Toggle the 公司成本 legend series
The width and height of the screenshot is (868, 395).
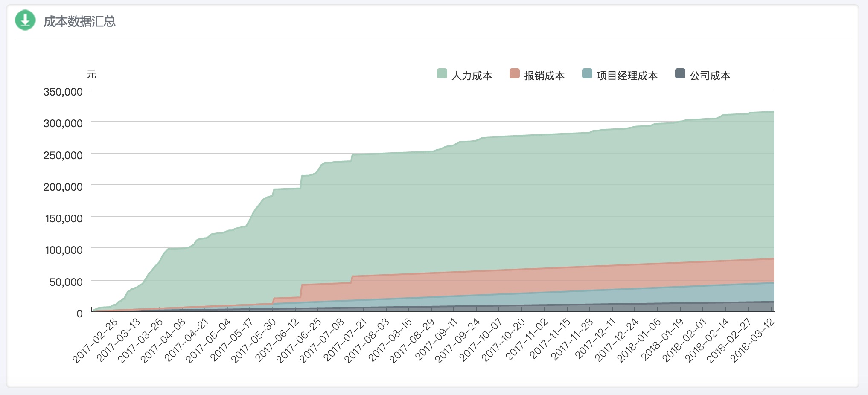point(702,75)
